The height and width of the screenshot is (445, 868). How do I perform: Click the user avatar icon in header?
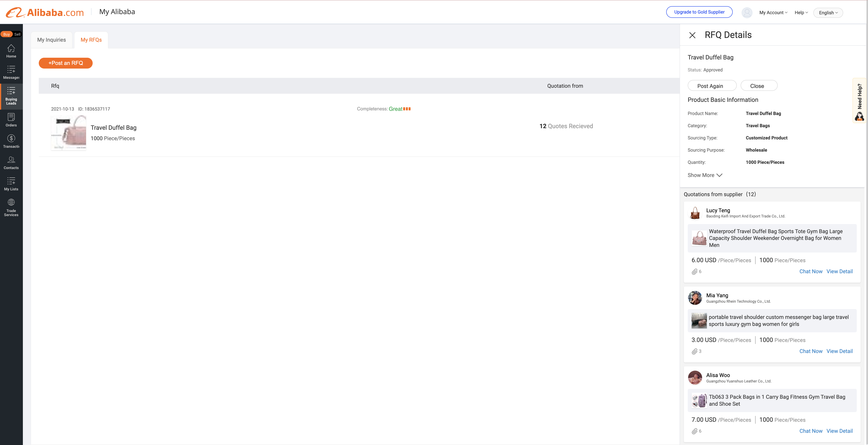(747, 12)
